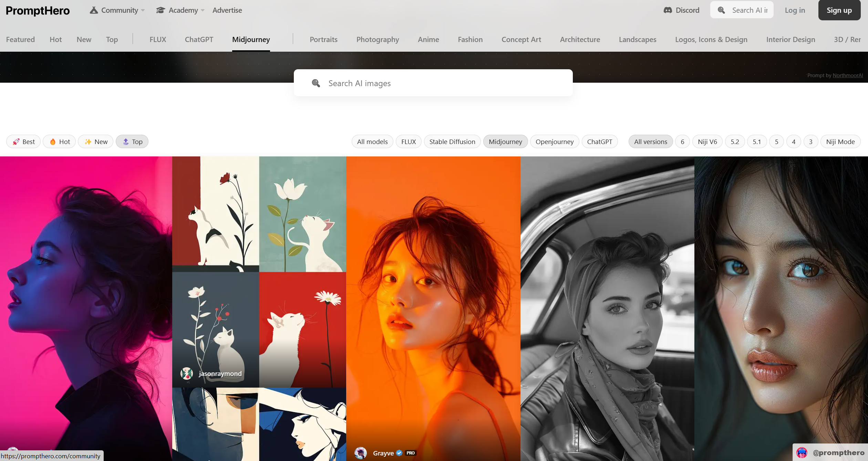
Task: Click jasonraymond's avatar icon
Action: point(186,373)
